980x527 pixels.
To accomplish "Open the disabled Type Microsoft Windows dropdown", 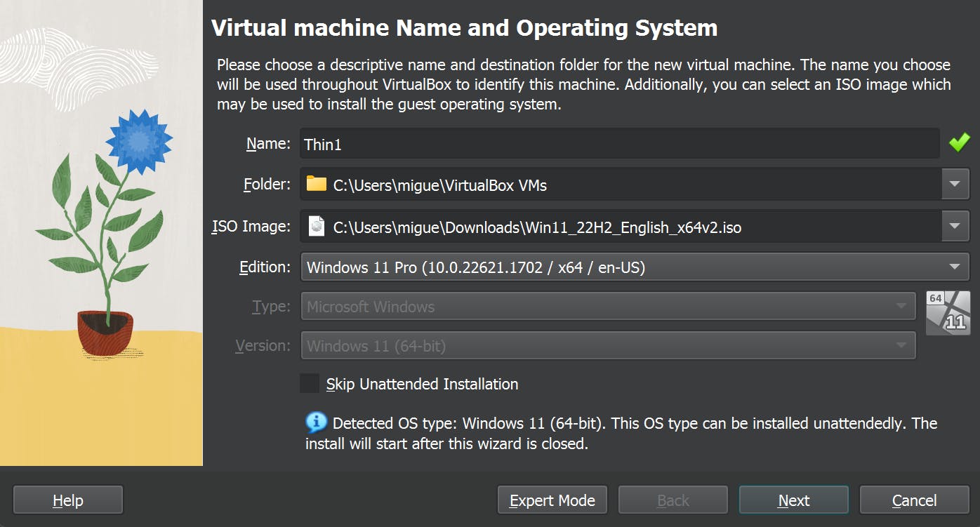I will click(x=608, y=306).
